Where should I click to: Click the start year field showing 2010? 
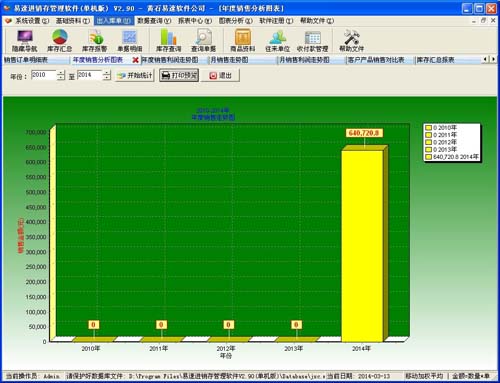click(x=44, y=75)
